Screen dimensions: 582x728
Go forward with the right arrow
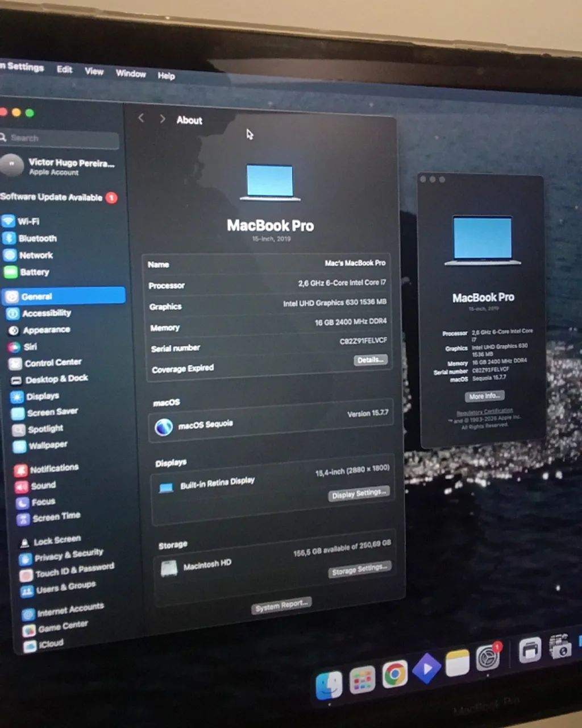click(163, 118)
